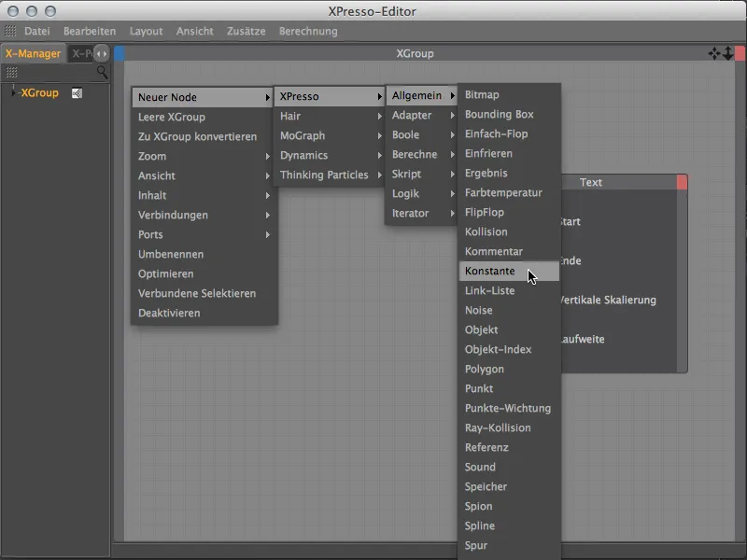The image size is (747, 560).
Task: Click the X-Manager grip icon below tabs
Action: (x=11, y=72)
